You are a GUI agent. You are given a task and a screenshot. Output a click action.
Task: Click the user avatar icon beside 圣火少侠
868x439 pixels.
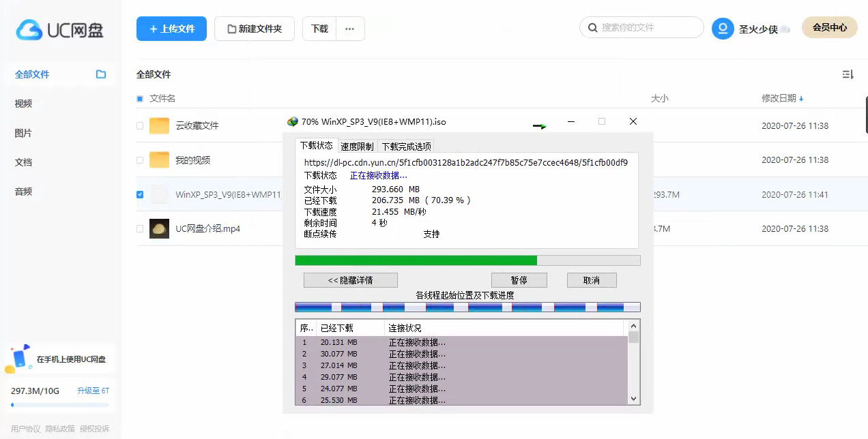(x=723, y=29)
